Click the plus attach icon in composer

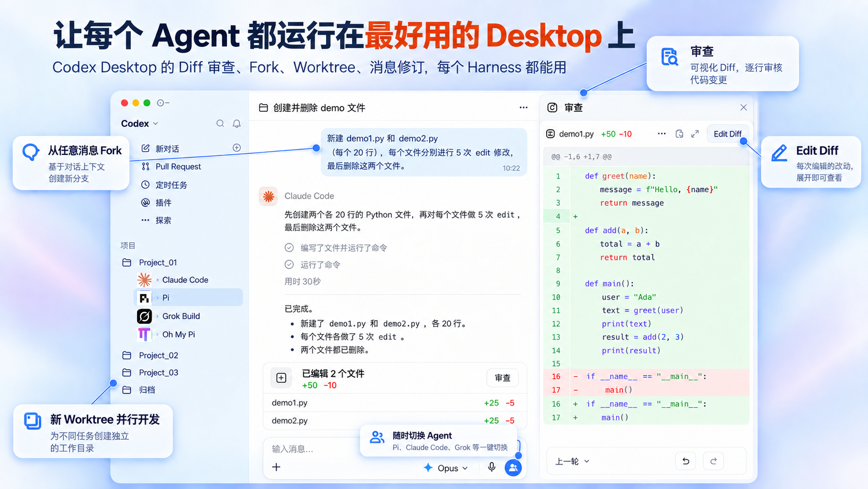pyautogui.click(x=276, y=467)
